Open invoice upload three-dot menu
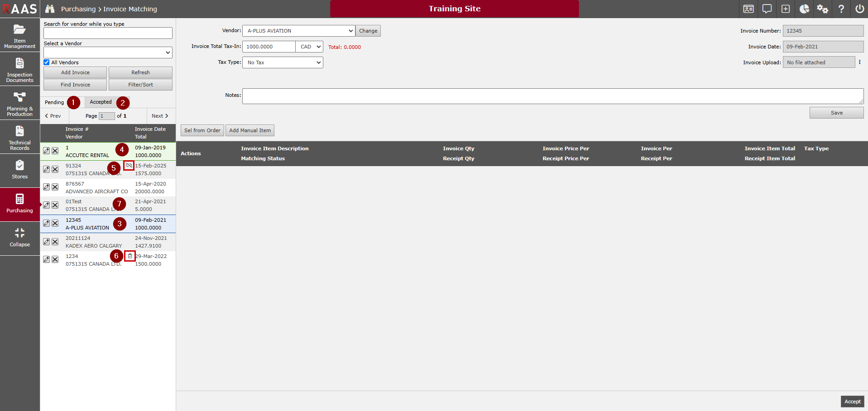The width and height of the screenshot is (868, 411). pyautogui.click(x=859, y=62)
